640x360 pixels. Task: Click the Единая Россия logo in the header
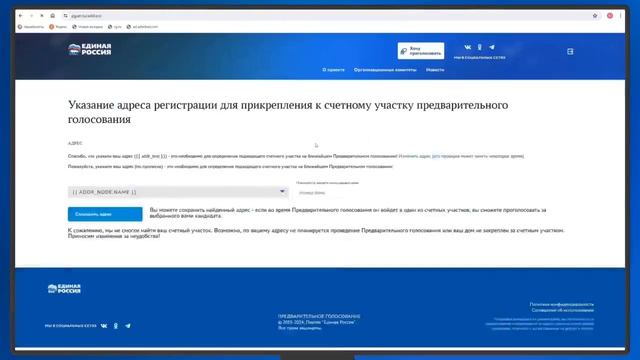tap(89, 49)
